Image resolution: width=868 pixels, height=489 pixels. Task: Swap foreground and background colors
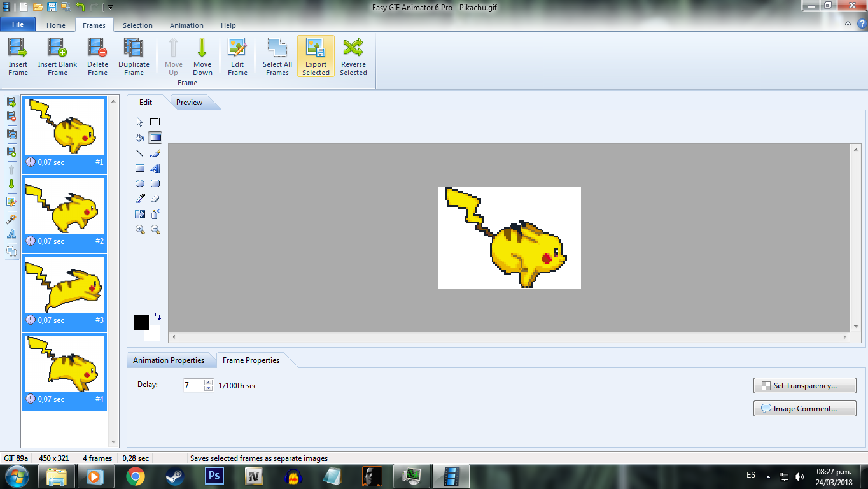pyautogui.click(x=157, y=316)
